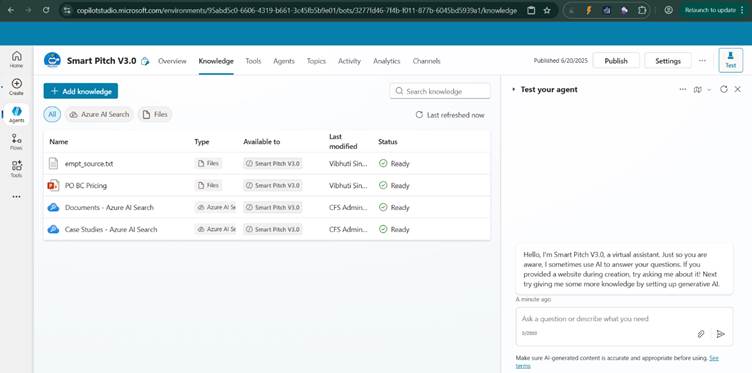Image resolution: width=752 pixels, height=373 pixels.
Task: Focus the Search knowledge input field
Action: 440,91
